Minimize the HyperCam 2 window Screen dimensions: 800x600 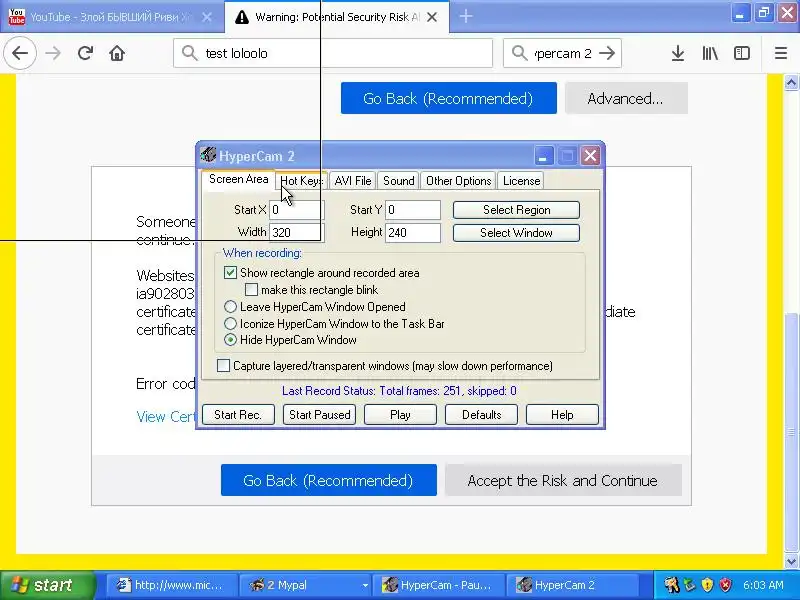coord(543,156)
